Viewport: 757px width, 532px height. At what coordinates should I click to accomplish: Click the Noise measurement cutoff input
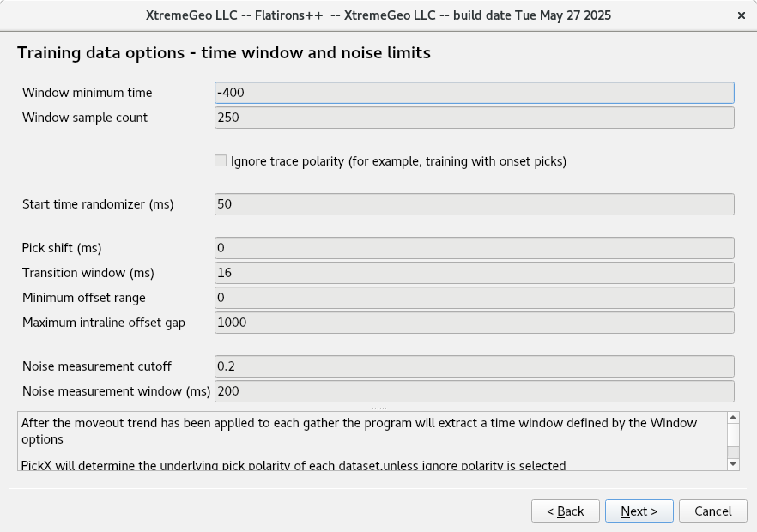pos(475,366)
